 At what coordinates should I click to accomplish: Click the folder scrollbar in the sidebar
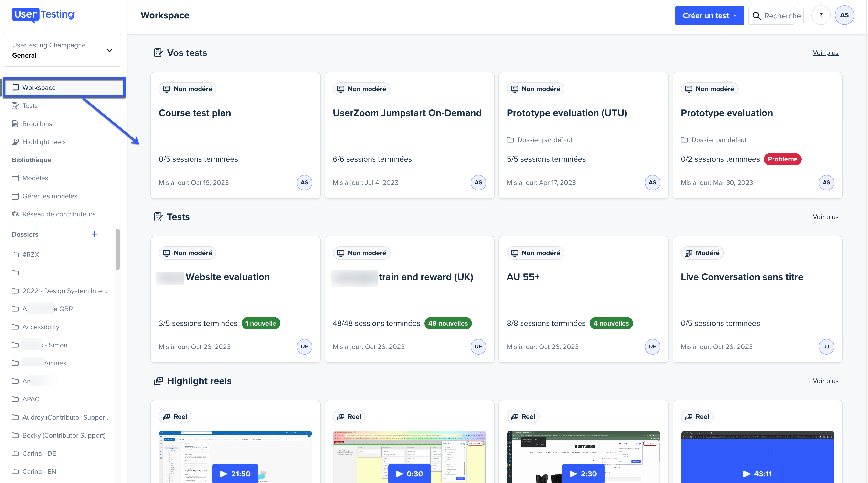pyautogui.click(x=118, y=249)
